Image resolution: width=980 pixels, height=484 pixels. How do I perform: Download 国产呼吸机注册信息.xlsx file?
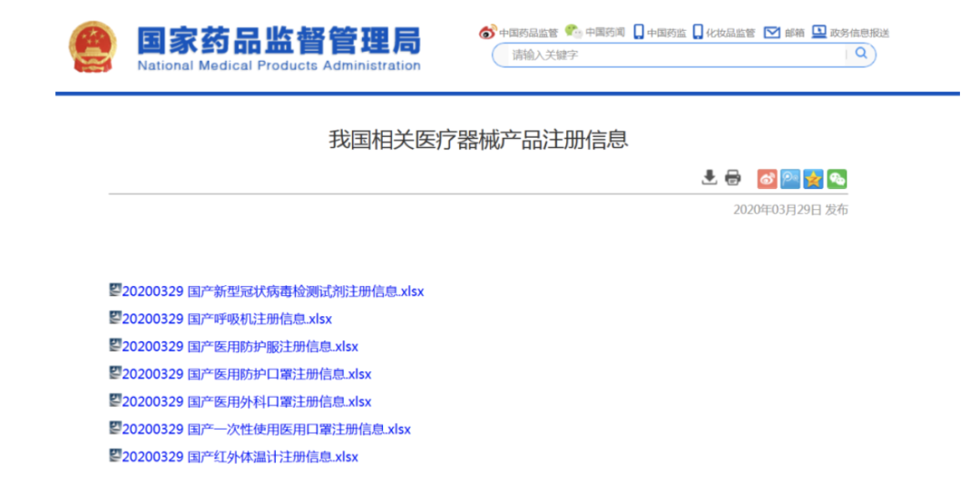(x=226, y=319)
